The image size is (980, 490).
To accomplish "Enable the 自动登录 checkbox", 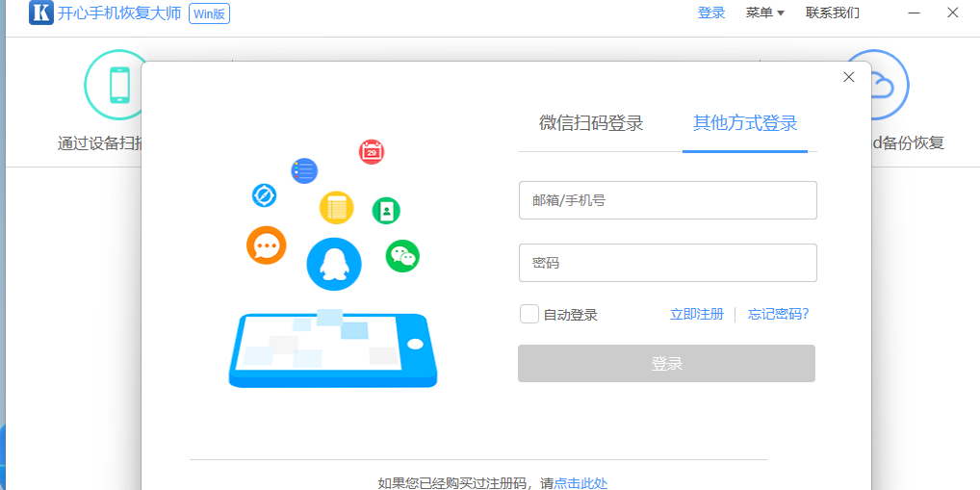I will (529, 314).
